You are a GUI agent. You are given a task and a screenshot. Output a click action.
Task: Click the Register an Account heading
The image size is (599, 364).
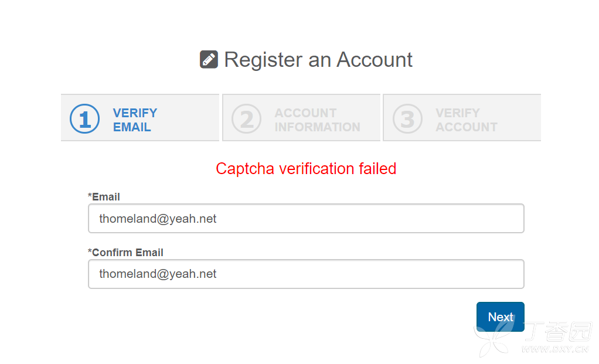click(318, 60)
